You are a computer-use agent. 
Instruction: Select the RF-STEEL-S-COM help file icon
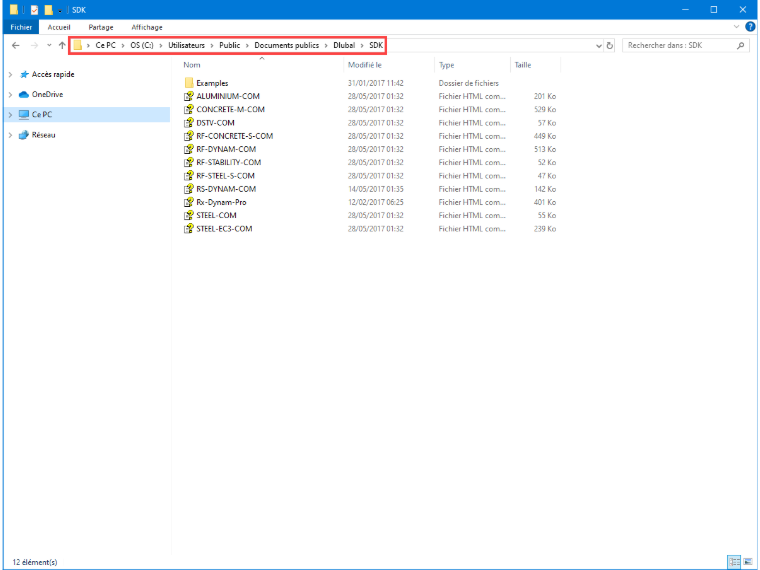coord(189,175)
